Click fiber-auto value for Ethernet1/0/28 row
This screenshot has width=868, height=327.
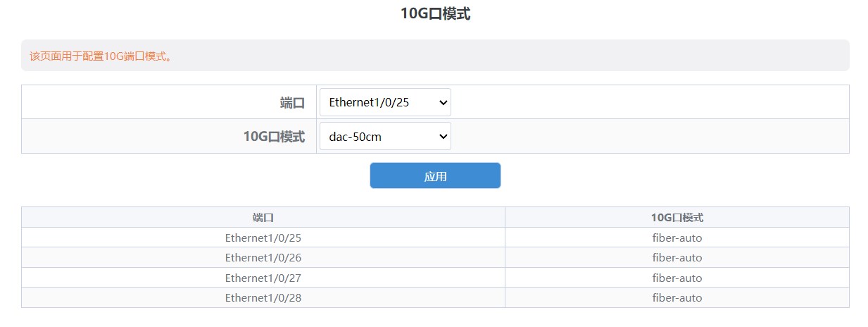677,297
